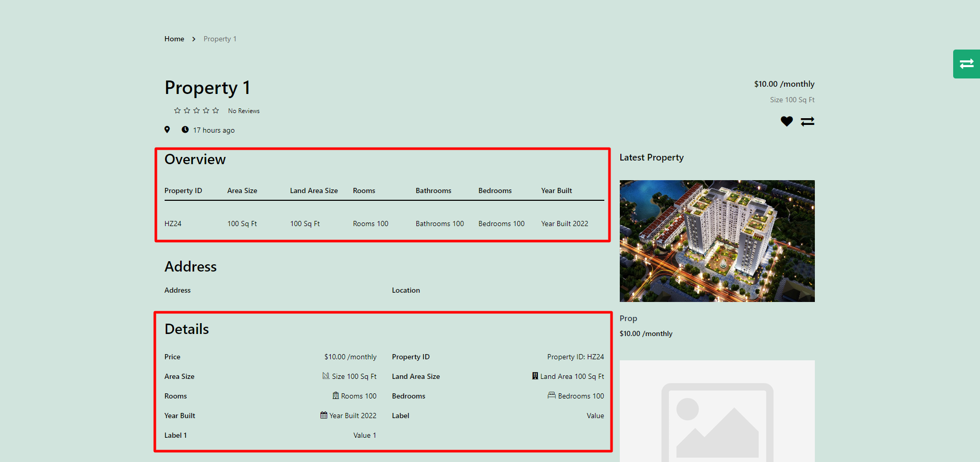Click the Rooms 100 value in Overview row
The height and width of the screenshot is (462, 980).
(371, 224)
